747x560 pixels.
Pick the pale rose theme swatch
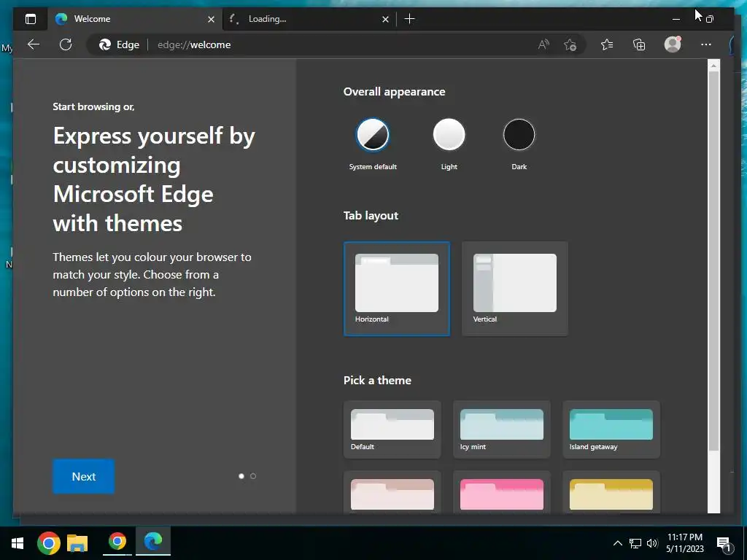(392, 493)
